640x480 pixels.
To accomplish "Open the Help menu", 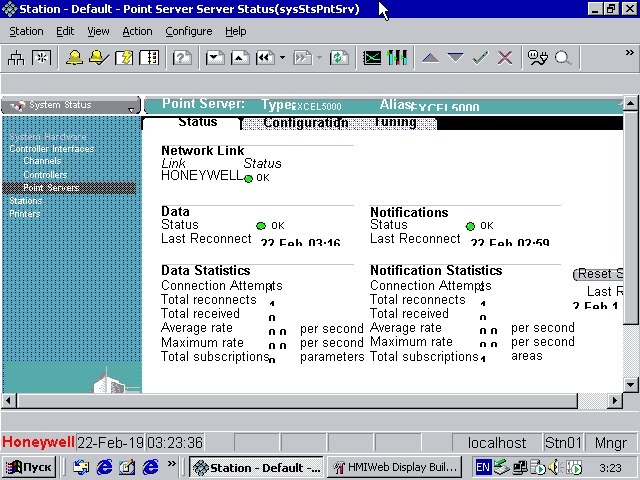I will [236, 31].
